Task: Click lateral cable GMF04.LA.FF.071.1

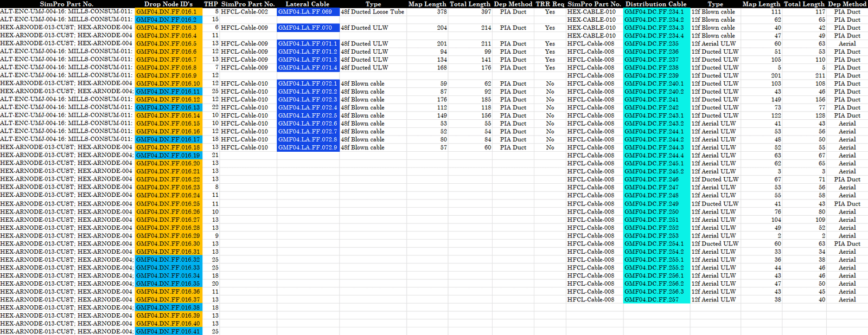Action: click(x=308, y=43)
